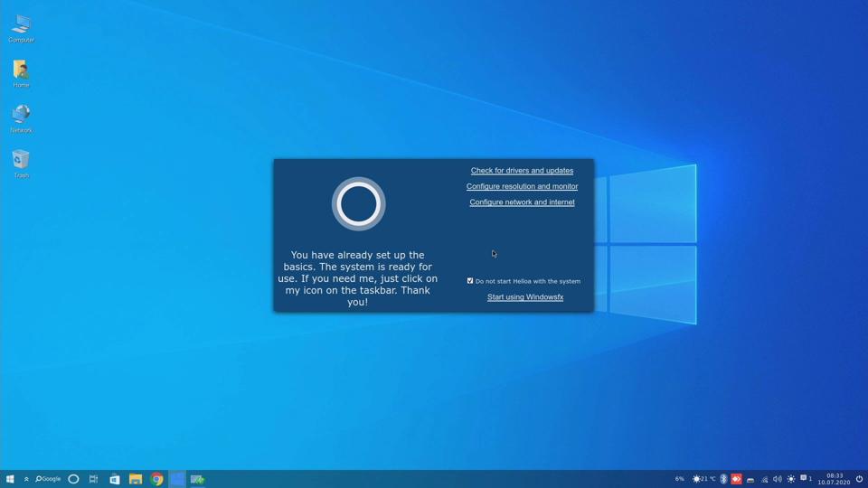This screenshot has width=868, height=488.
Task: Open the Task View icon
Action: pyautogui.click(x=93, y=479)
